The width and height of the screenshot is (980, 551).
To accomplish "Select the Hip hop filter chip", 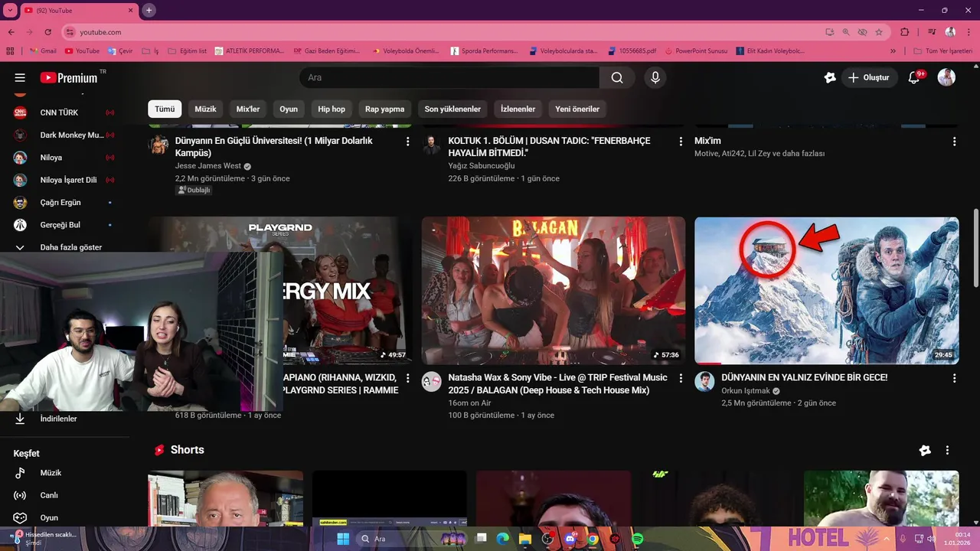I will tap(332, 109).
